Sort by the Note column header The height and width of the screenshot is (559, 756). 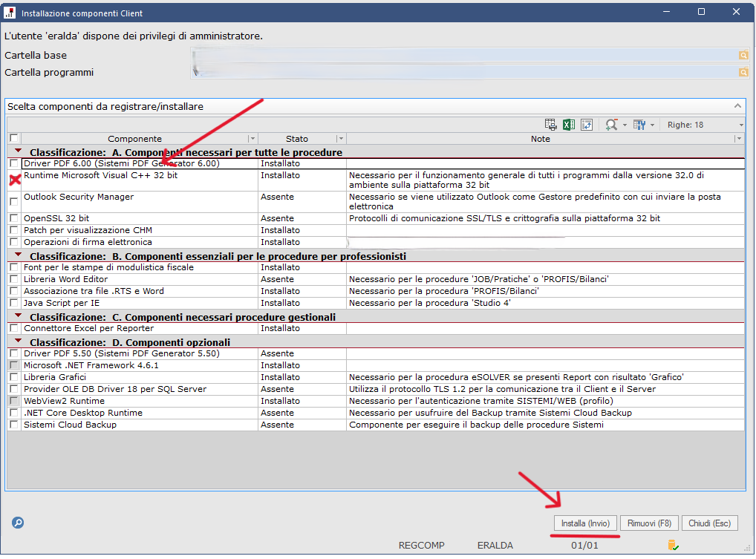(541, 139)
